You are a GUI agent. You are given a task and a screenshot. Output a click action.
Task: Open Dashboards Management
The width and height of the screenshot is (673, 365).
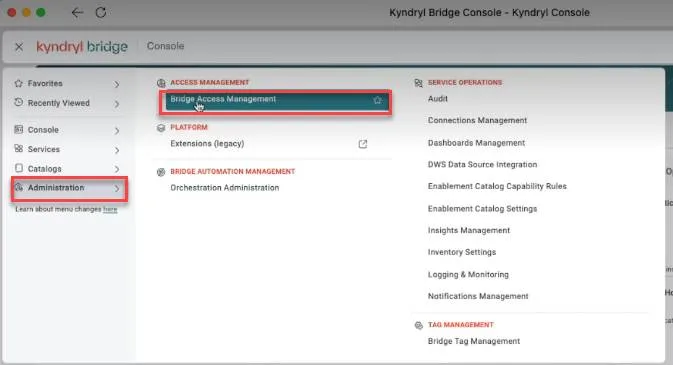pos(476,143)
